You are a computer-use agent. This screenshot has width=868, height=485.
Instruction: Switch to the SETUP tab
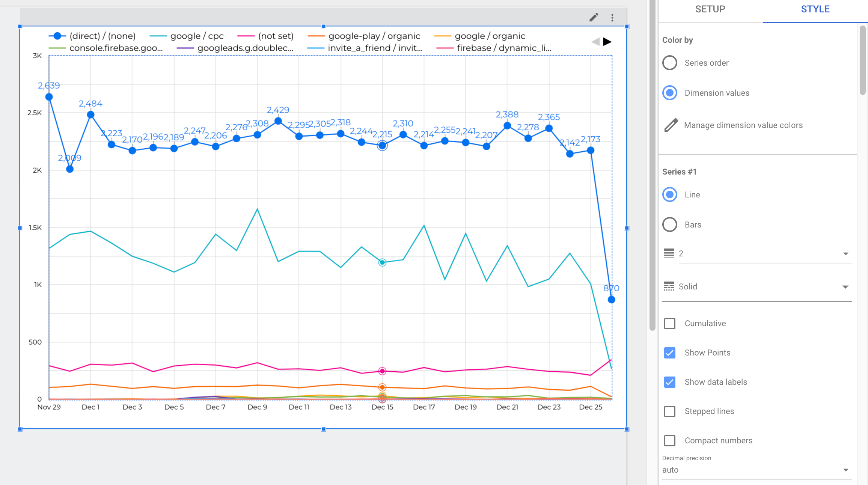point(710,9)
